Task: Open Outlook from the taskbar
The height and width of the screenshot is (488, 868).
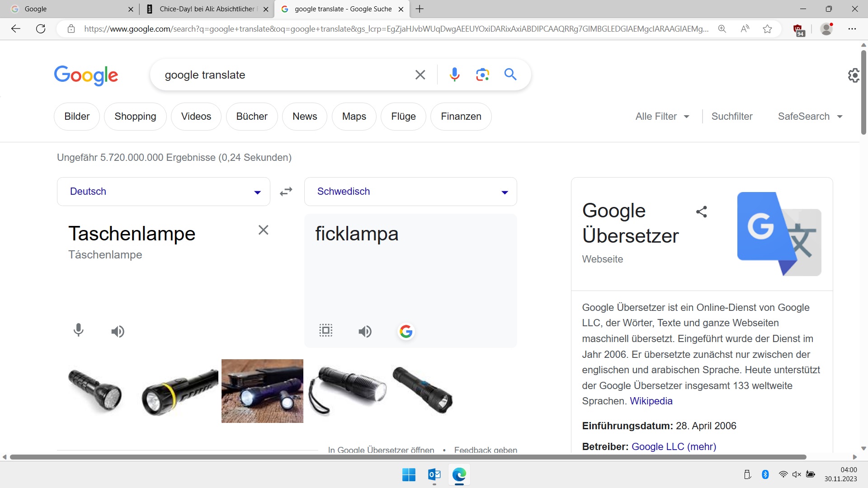Action: coord(434,474)
